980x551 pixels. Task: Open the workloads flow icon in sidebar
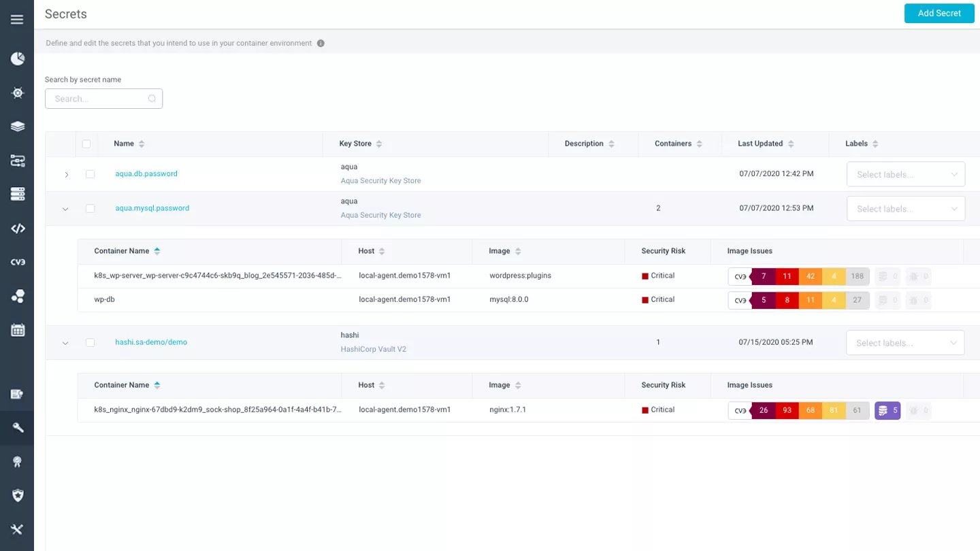[18, 161]
